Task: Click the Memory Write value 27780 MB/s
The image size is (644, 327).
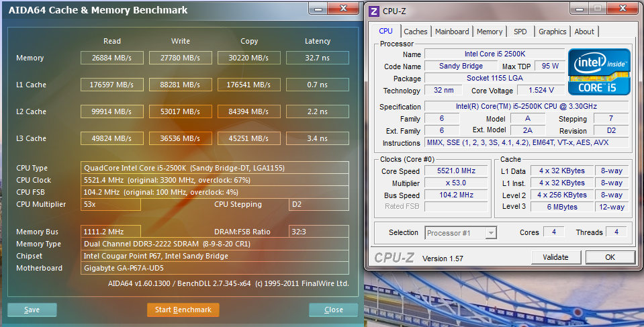Action: coord(180,58)
